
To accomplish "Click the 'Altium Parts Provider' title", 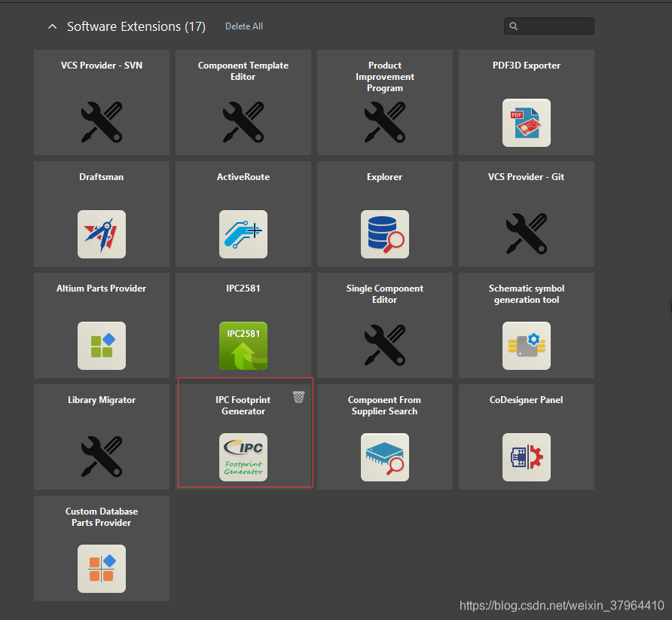I will click(x=102, y=289).
